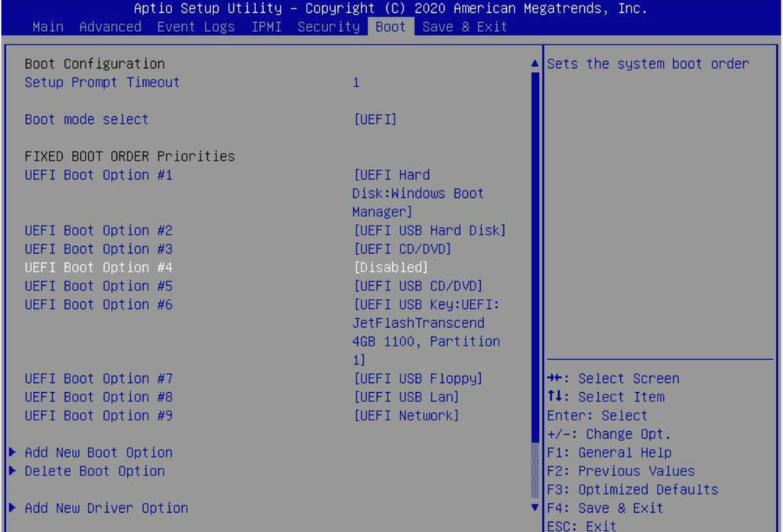Screen dimensions: 783x532
Task: Click scrollbar up arrow icon
Action: pyautogui.click(x=535, y=65)
